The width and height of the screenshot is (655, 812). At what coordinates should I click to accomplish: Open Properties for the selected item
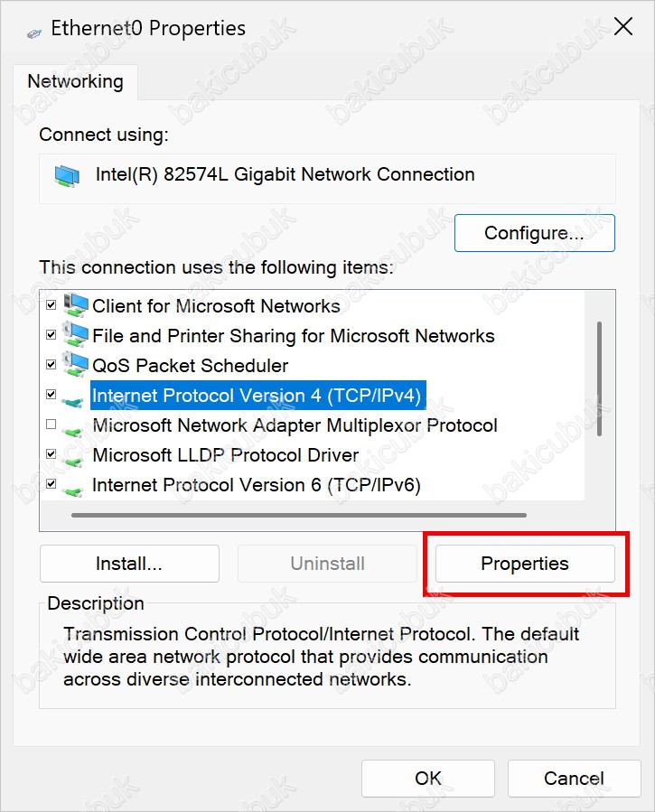(525, 564)
